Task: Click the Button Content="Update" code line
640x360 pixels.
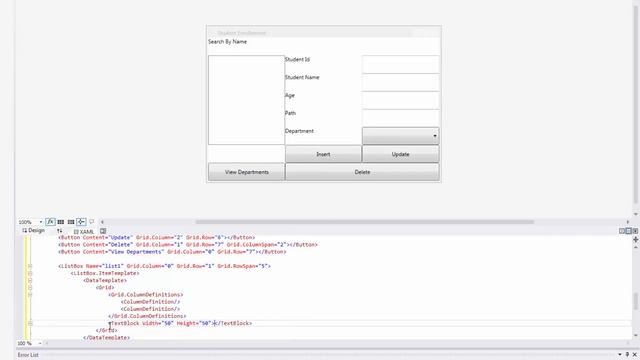Action: coord(156,237)
